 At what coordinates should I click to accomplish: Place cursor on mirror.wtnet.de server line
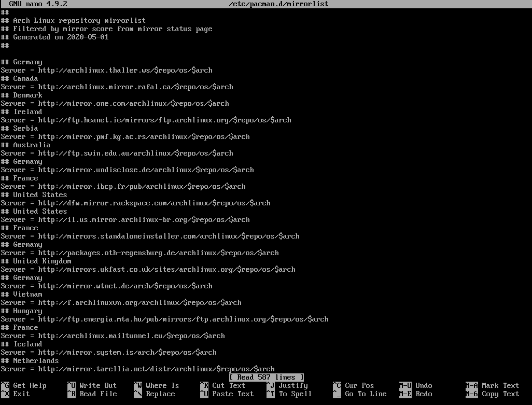pos(106,286)
